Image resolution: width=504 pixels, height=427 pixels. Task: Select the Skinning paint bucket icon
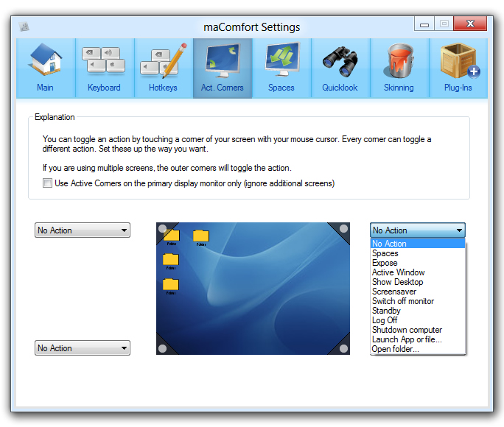point(399,68)
